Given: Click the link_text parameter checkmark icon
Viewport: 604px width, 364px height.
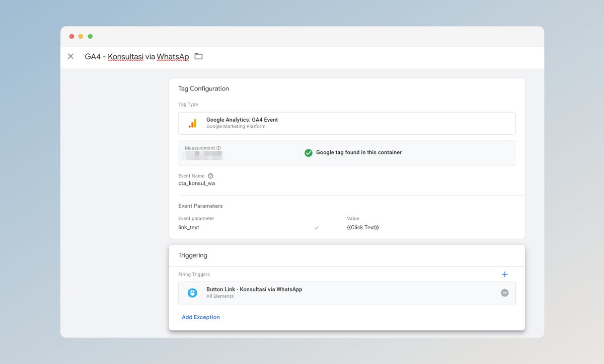Looking at the screenshot, I should pos(317,228).
